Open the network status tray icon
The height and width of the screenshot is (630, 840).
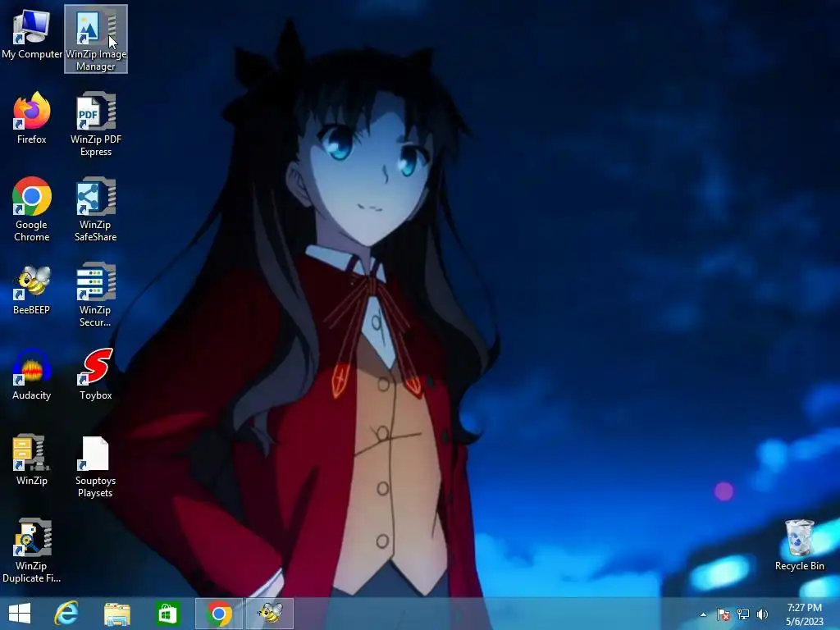(x=743, y=614)
